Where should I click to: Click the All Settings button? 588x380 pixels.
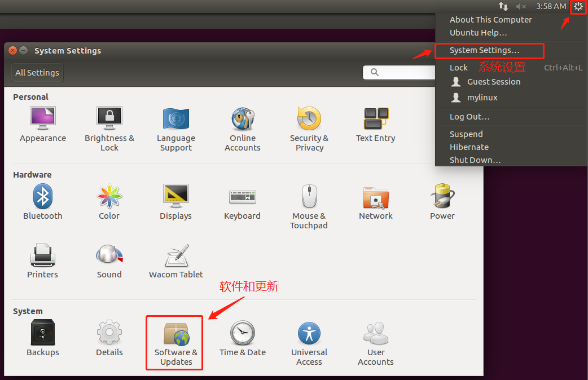tap(37, 73)
